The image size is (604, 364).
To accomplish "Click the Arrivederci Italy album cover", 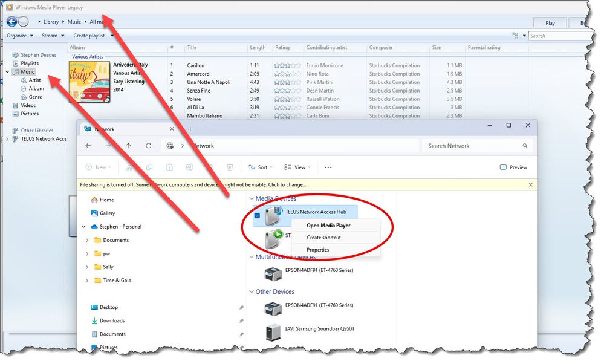I will pyautogui.click(x=89, y=82).
